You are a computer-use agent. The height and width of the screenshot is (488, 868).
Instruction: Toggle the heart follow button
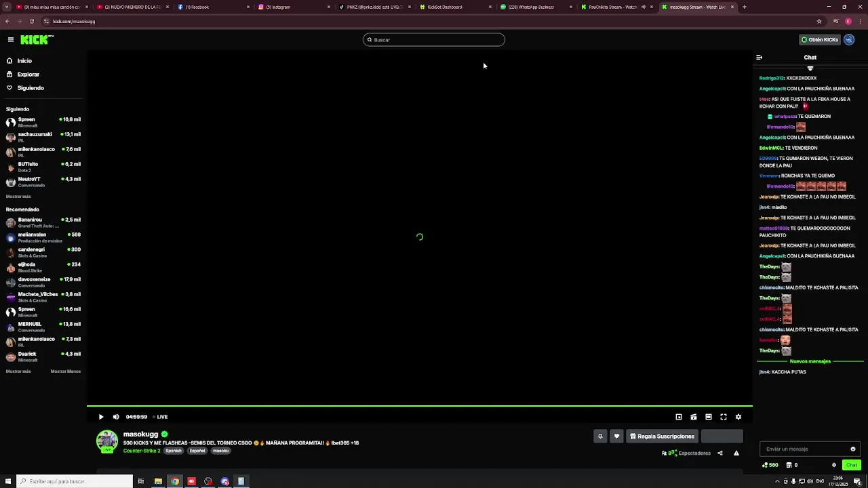click(x=616, y=436)
